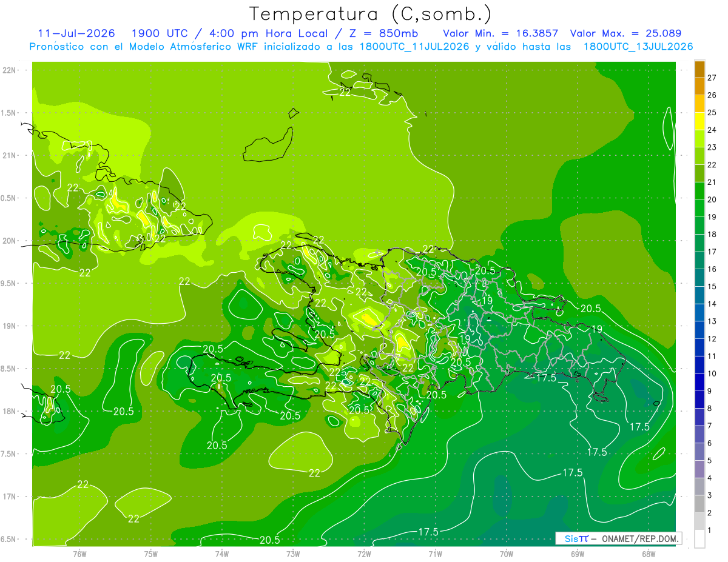728x562 pixels.
Task: Click the white legend swatch below 1
Action: [699, 539]
